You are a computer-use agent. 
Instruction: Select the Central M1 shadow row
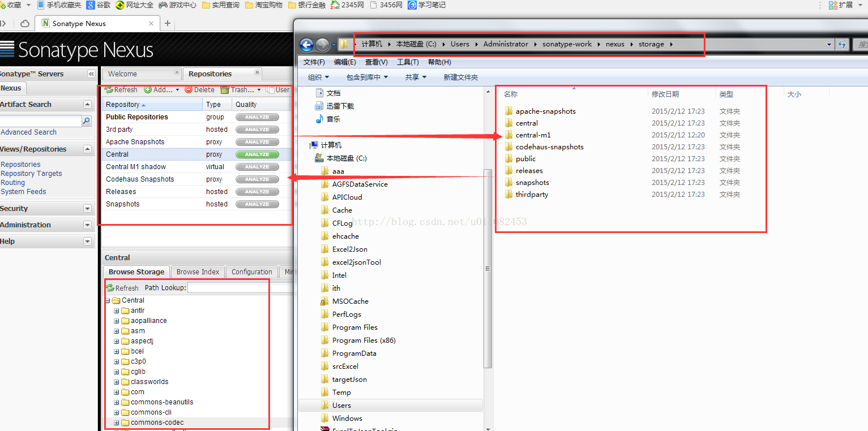(197, 167)
